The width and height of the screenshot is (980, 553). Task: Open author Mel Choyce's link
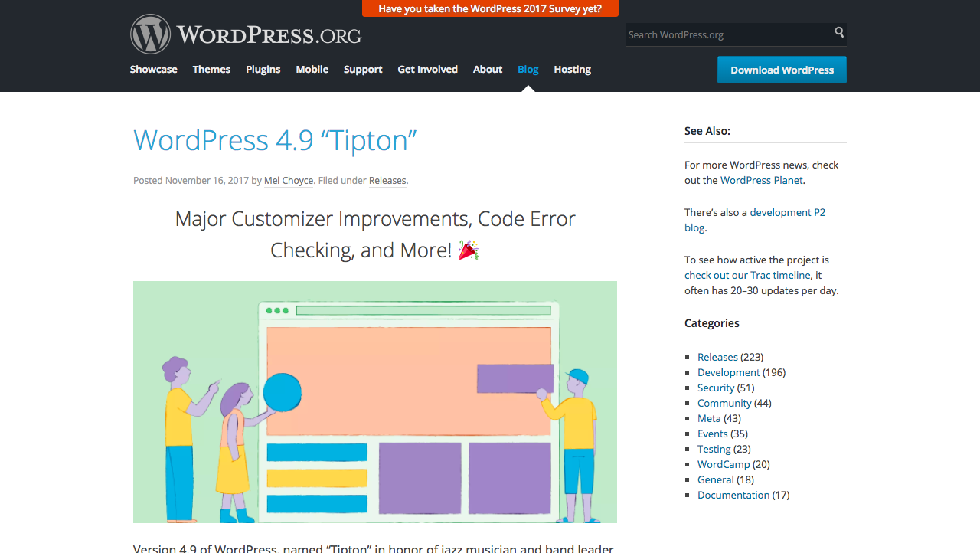point(289,181)
